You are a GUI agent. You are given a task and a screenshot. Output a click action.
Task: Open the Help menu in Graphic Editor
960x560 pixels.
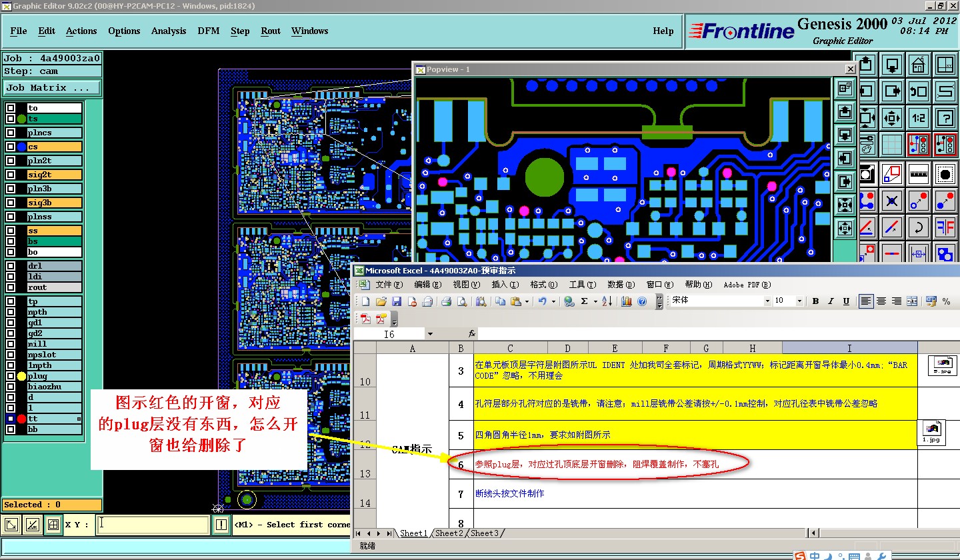coord(663,31)
